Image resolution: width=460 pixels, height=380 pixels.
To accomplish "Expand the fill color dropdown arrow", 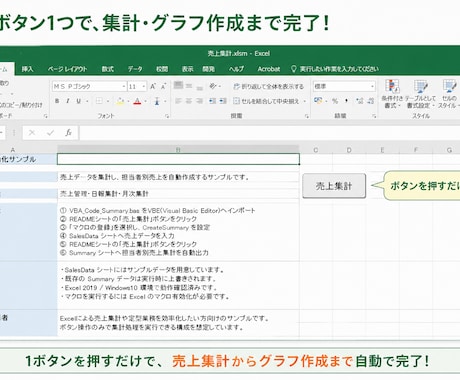I will [x=128, y=101].
